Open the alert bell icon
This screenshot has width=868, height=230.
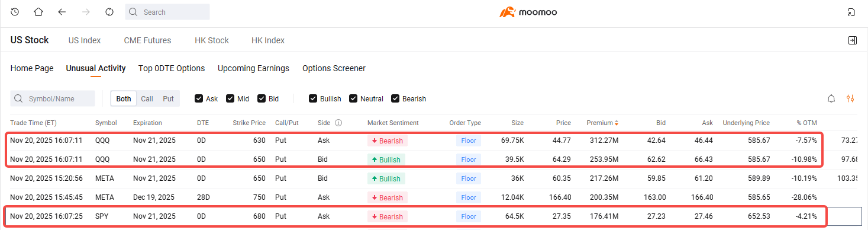(x=831, y=98)
